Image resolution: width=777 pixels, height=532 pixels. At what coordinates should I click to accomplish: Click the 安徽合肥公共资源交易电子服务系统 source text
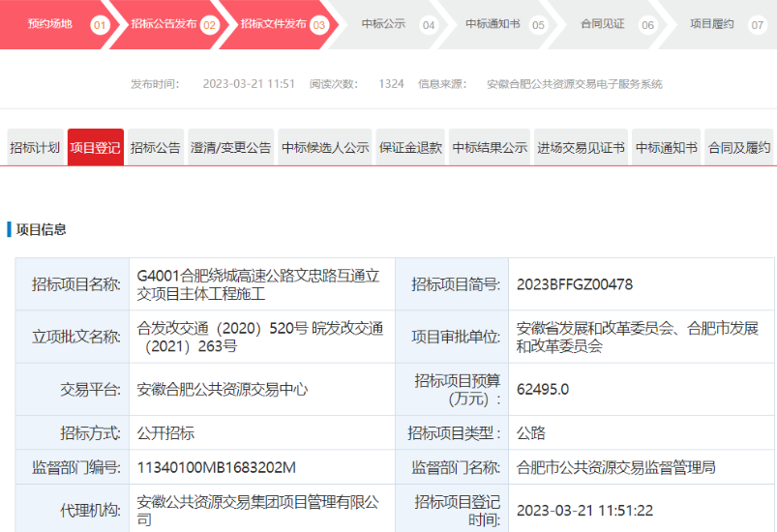[x=575, y=84]
